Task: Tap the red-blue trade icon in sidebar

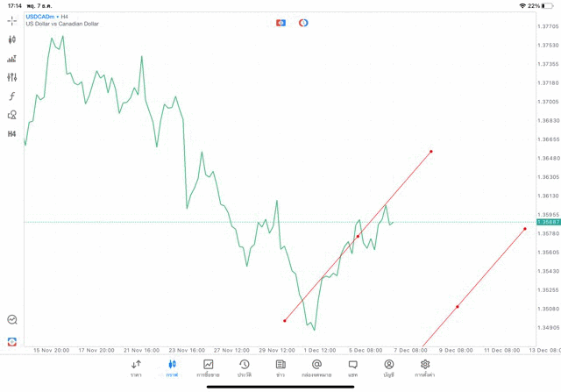Action: click(12, 341)
